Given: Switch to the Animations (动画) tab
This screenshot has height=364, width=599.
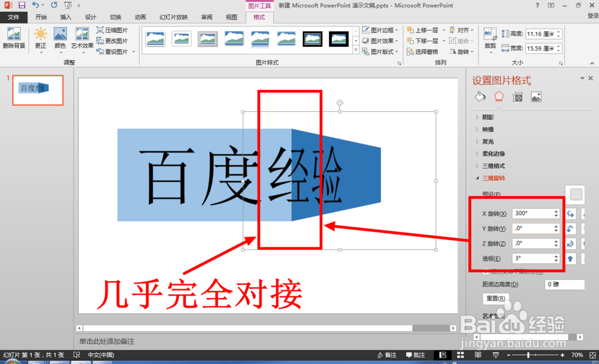Looking at the screenshot, I should [140, 17].
